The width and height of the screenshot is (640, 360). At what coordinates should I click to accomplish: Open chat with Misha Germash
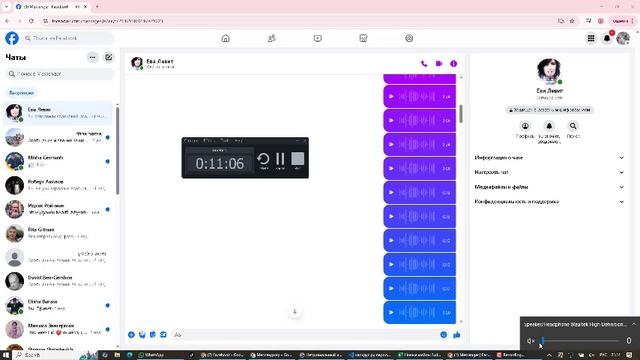click(x=58, y=161)
